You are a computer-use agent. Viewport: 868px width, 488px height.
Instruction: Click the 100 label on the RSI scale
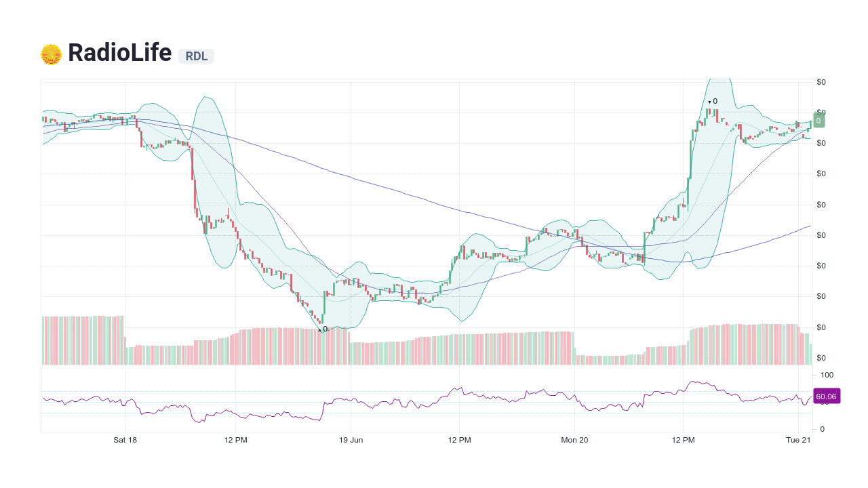(x=827, y=375)
